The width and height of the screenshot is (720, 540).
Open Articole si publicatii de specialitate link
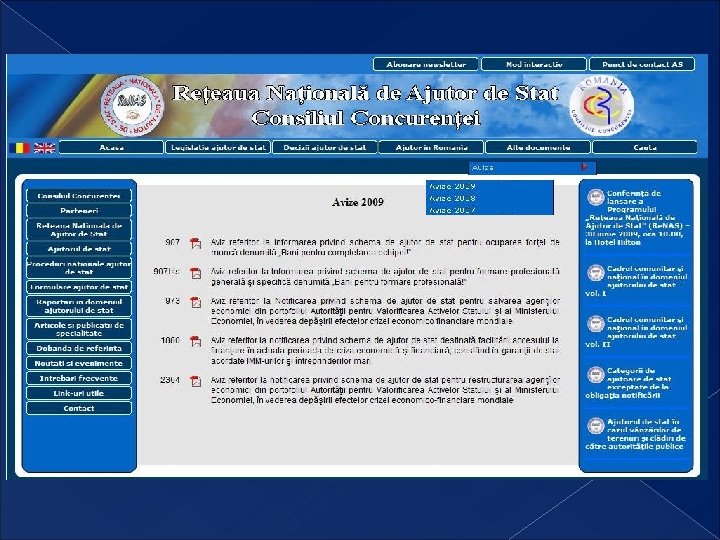(x=79, y=329)
